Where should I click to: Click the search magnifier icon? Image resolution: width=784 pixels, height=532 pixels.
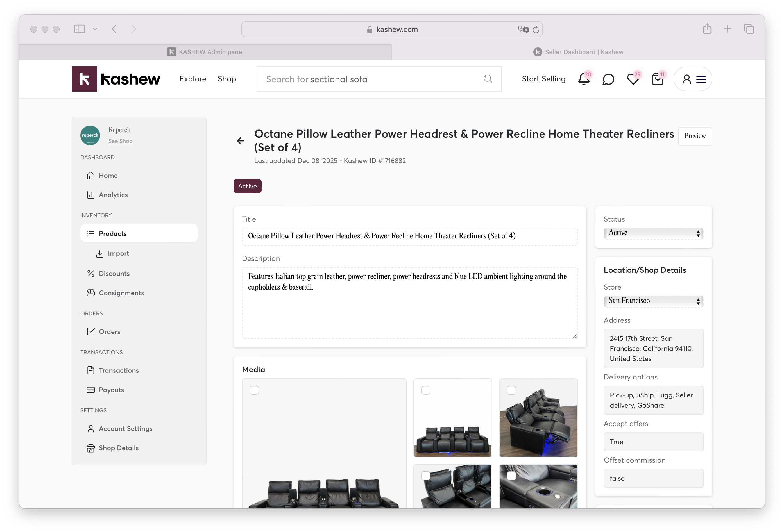click(488, 79)
